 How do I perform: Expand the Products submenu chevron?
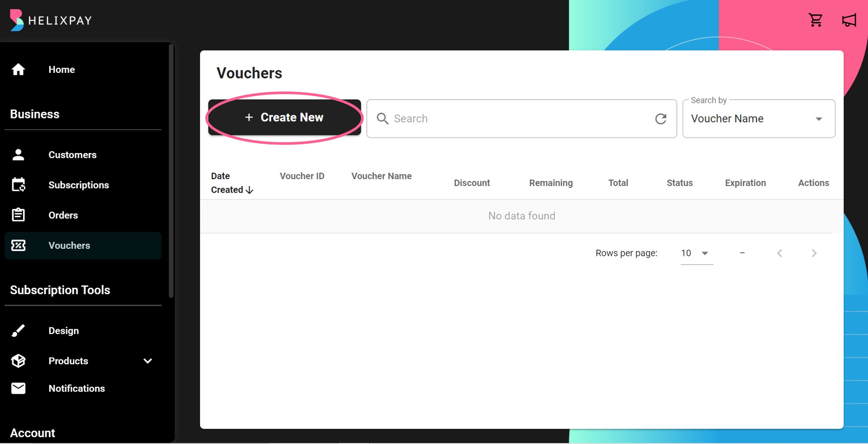coord(148,361)
